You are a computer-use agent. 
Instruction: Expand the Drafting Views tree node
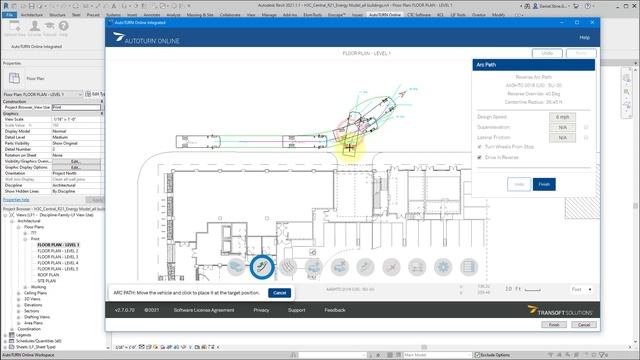click(19, 317)
